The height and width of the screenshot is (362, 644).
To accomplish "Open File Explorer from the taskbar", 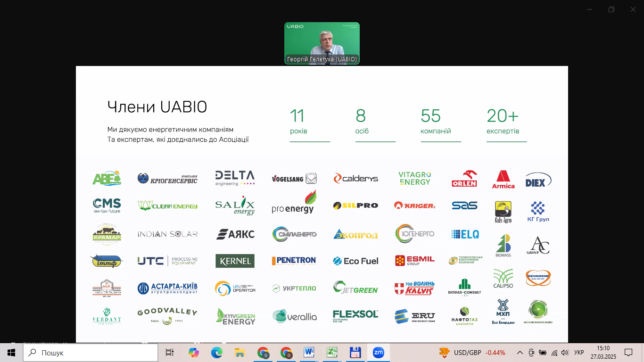I will [x=239, y=353].
